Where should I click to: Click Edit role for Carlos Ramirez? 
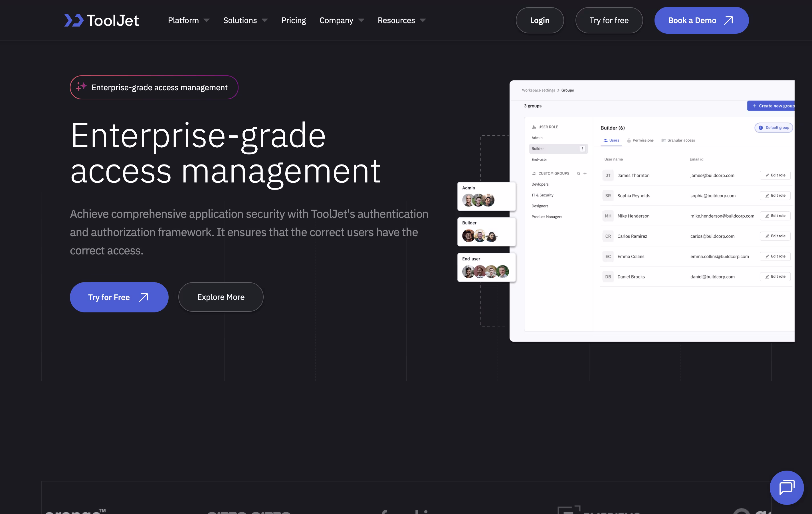pos(775,236)
